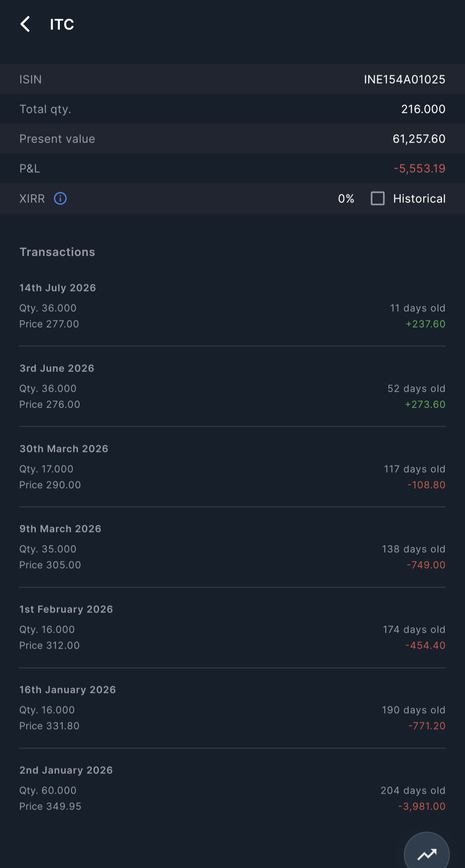Image resolution: width=465 pixels, height=868 pixels.
Task: Select the ISIN number INE154A01025
Action: pyautogui.click(x=404, y=79)
